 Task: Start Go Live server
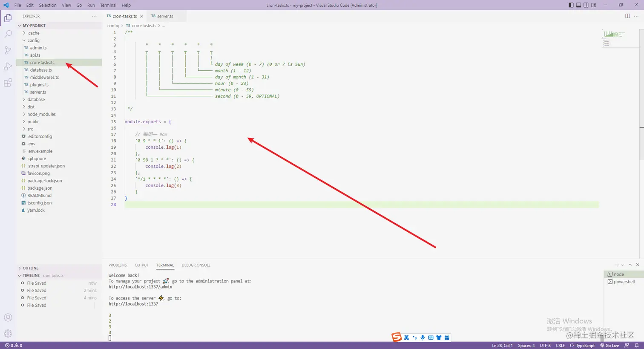coord(609,346)
